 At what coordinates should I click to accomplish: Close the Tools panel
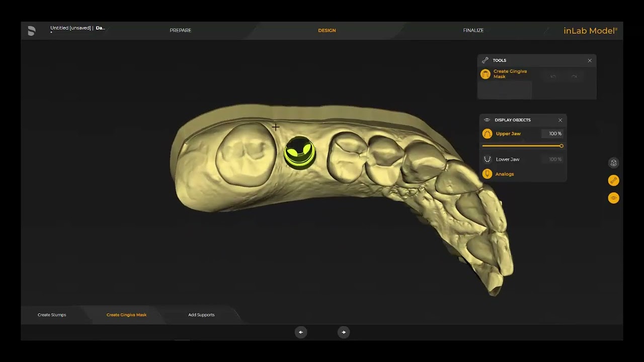coord(590,60)
